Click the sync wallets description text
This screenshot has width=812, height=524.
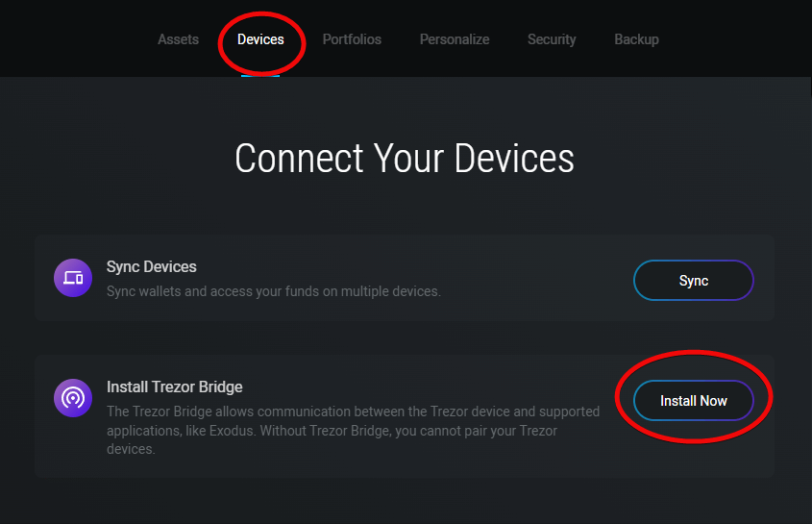click(274, 291)
